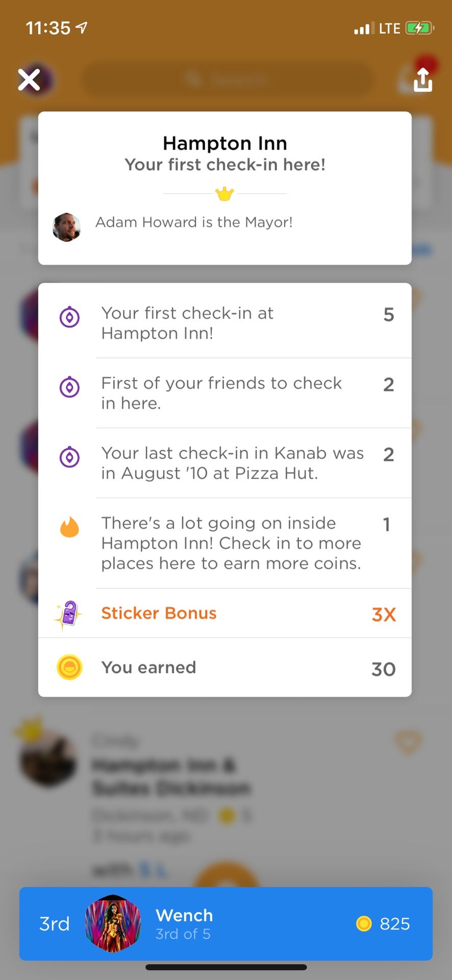Tap "Adam Howard is the Mayor!" text
The image size is (452, 980).
194,223
